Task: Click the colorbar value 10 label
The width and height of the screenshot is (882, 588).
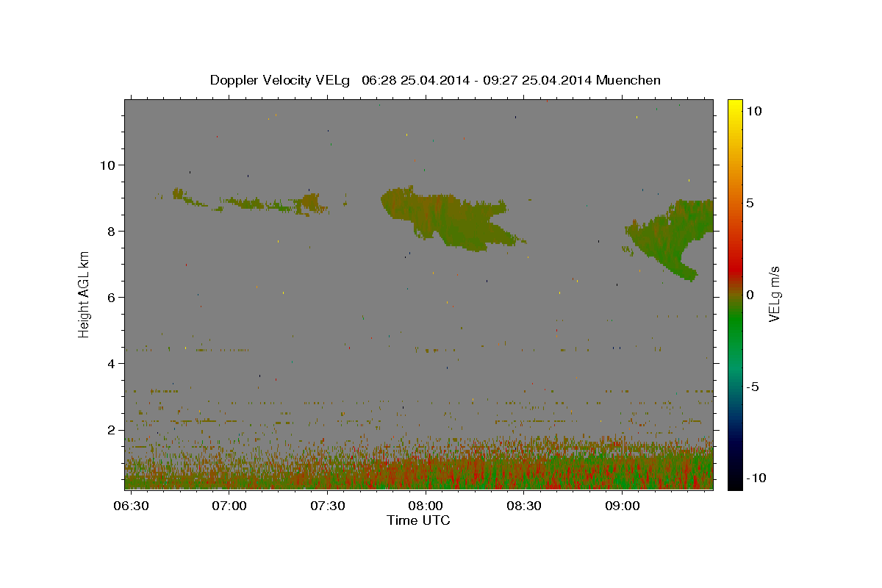Action: point(753,111)
